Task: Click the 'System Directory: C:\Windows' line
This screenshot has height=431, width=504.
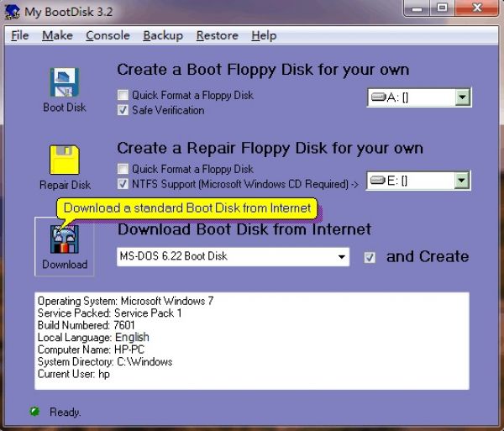Action: coord(105,361)
